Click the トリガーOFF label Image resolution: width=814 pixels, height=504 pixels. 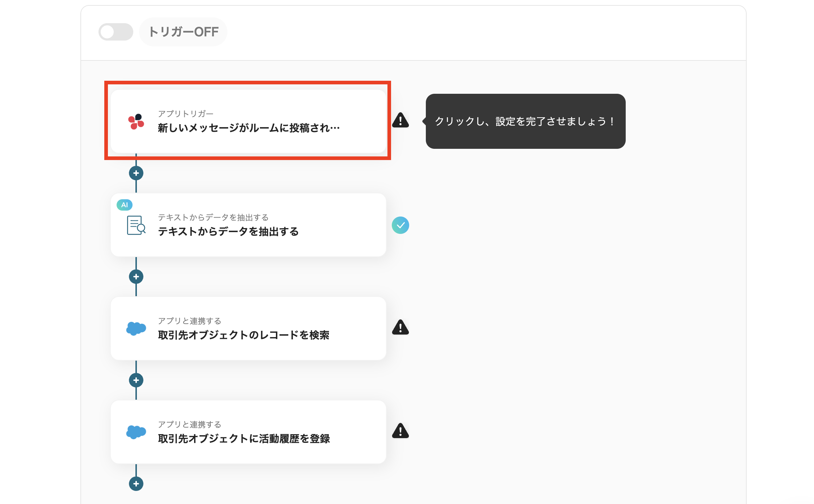click(184, 32)
